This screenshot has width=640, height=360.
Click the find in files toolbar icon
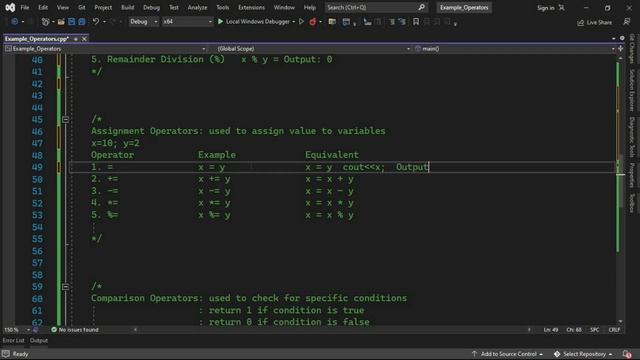(x=332, y=22)
